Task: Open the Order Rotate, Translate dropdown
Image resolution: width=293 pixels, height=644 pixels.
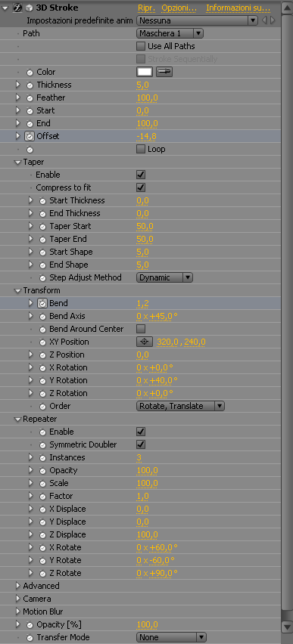Action: (x=180, y=406)
